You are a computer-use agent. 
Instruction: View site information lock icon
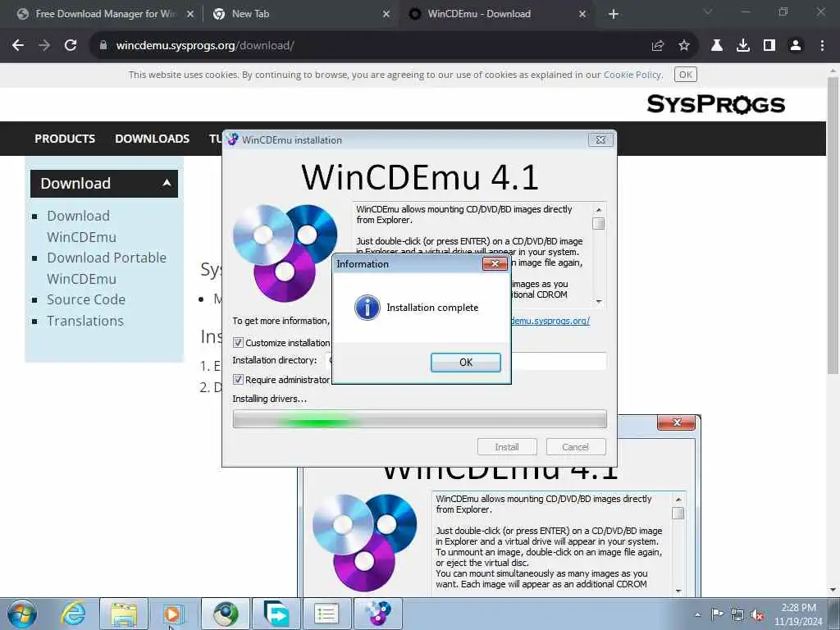click(x=103, y=46)
